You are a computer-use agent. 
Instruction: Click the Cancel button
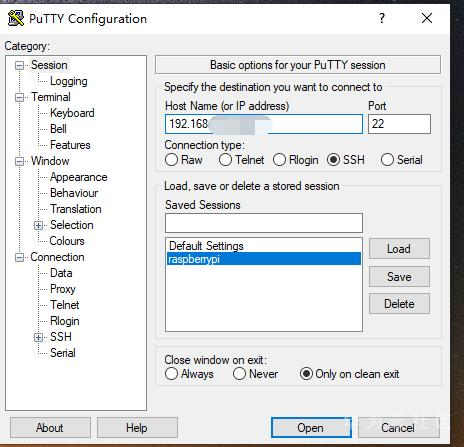click(x=399, y=428)
